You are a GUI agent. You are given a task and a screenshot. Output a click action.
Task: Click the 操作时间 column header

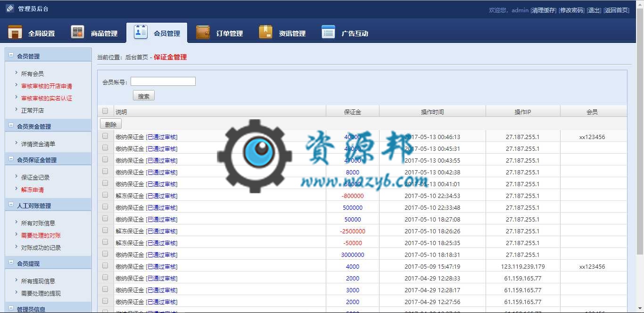[x=432, y=112]
